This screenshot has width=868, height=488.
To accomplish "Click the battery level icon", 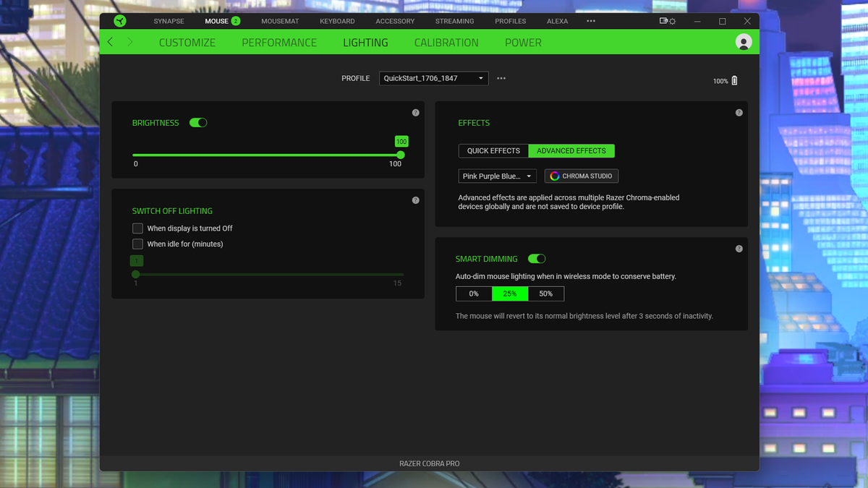I will pyautogui.click(x=735, y=80).
